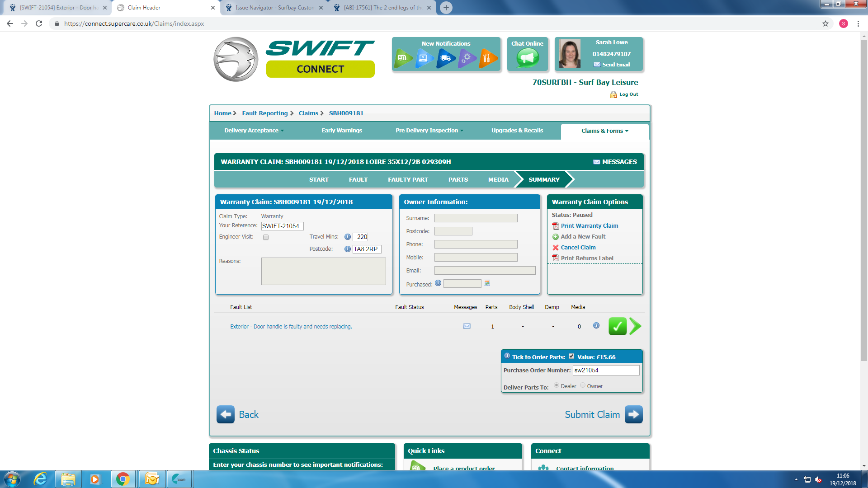This screenshot has height=488, width=868.
Task: Click the purple gears notification icon
Action: point(467,58)
